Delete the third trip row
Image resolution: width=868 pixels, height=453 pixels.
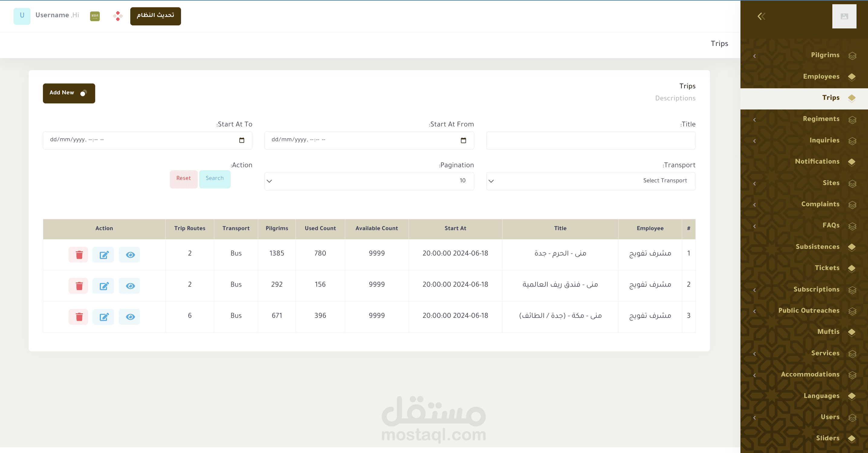coord(78,317)
